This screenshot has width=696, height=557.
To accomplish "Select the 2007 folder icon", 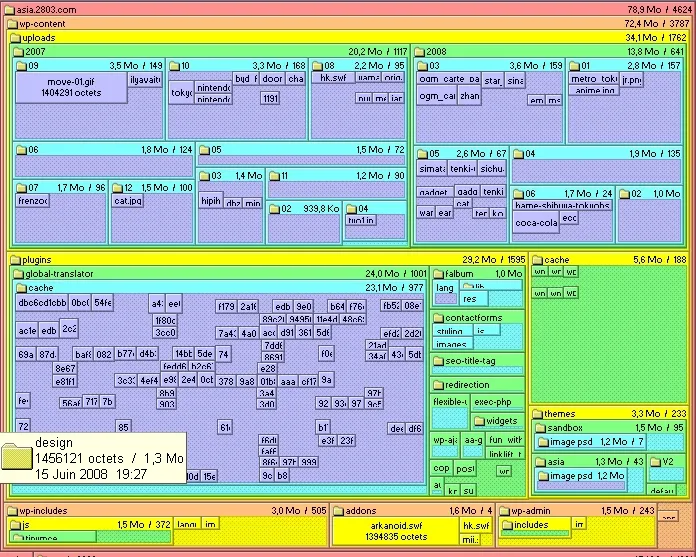I will click(x=18, y=52).
